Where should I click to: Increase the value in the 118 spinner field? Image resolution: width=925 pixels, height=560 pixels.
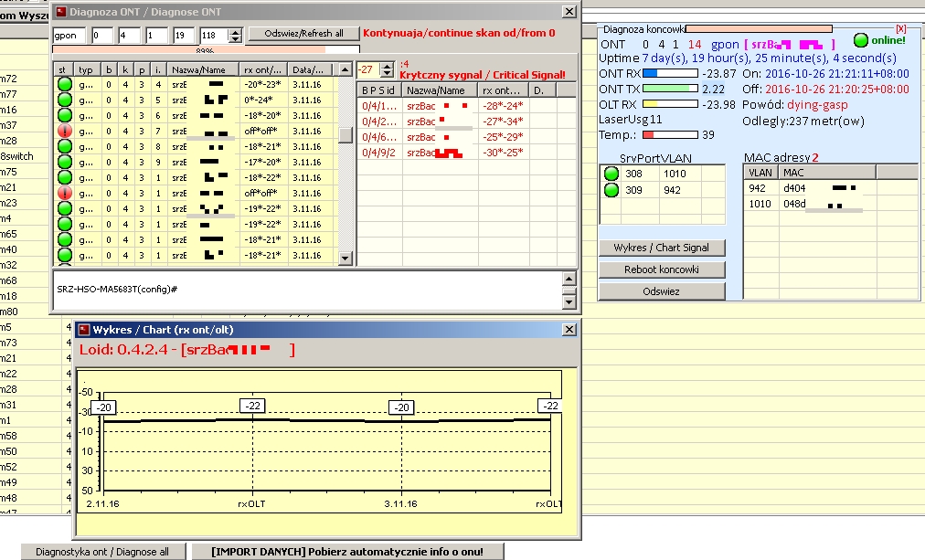click(x=236, y=32)
